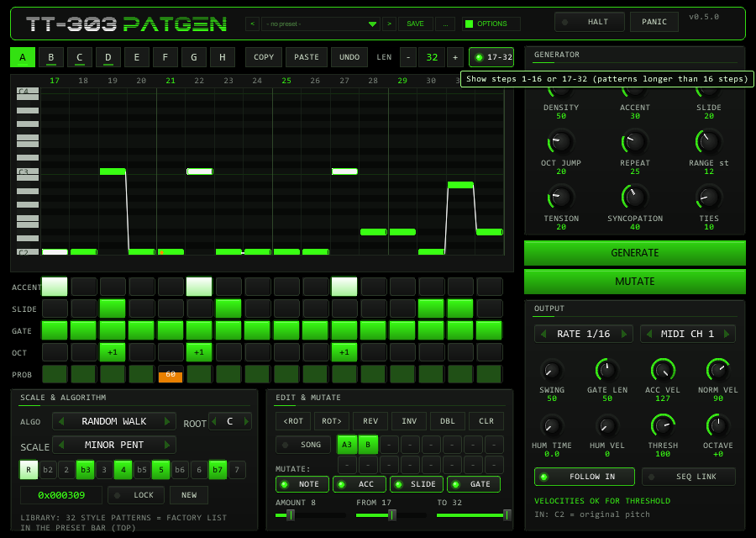Click the SYNCOPATION knob
Viewport: 756px width, 538px height.
click(x=634, y=198)
